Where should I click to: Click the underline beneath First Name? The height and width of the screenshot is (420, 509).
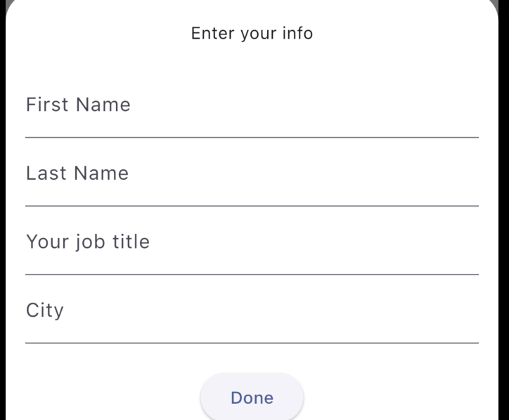252,137
